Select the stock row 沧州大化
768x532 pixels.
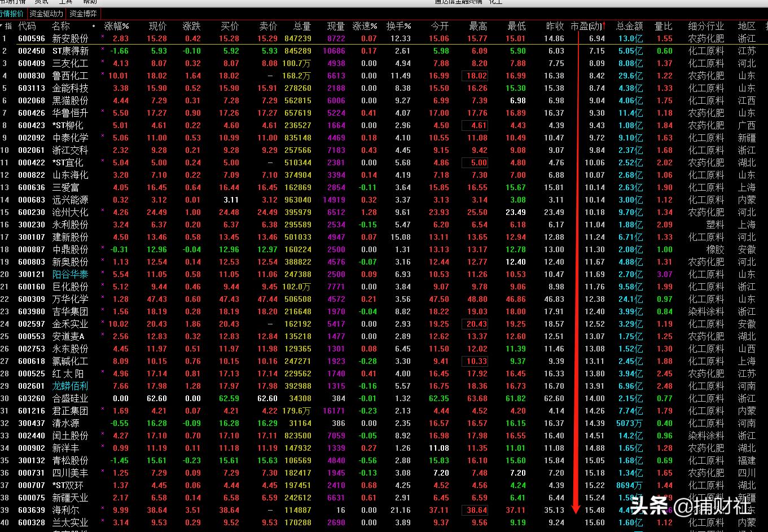coord(70,212)
